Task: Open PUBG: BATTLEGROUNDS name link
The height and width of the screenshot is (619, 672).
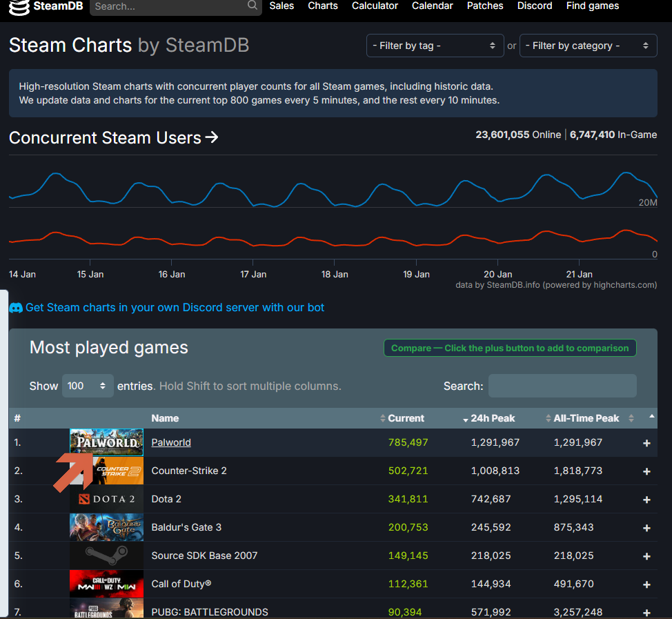Action: tap(210, 612)
